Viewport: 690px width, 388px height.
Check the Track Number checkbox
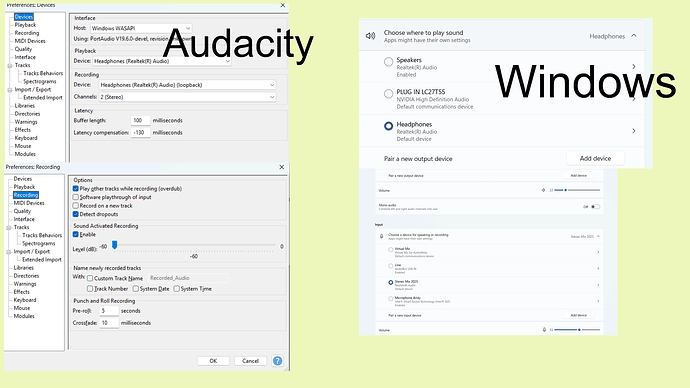pyautogui.click(x=90, y=289)
